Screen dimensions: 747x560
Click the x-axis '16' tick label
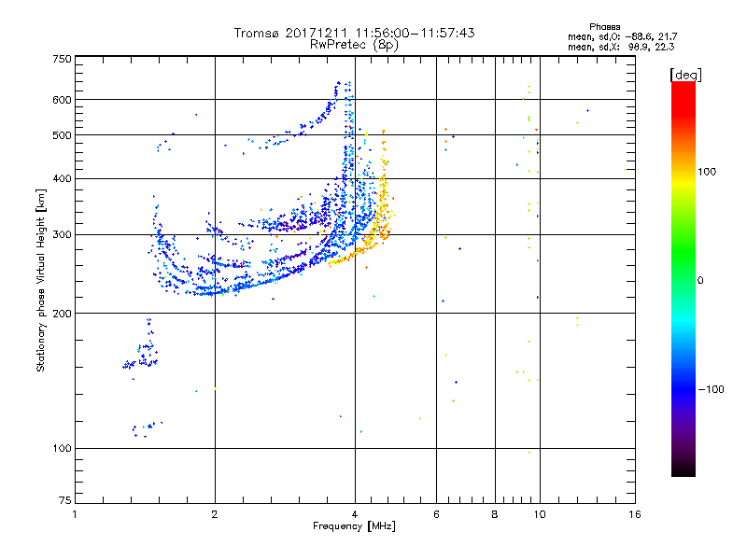pos(635,514)
